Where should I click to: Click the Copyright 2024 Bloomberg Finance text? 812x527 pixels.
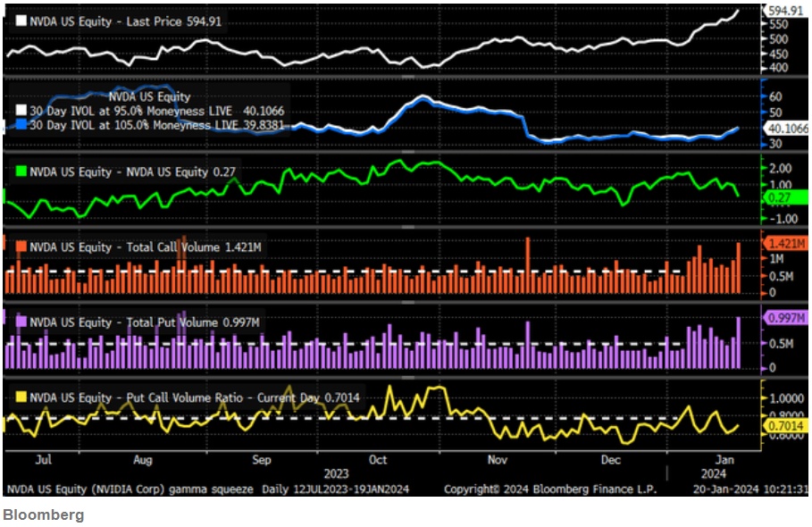pos(549,489)
